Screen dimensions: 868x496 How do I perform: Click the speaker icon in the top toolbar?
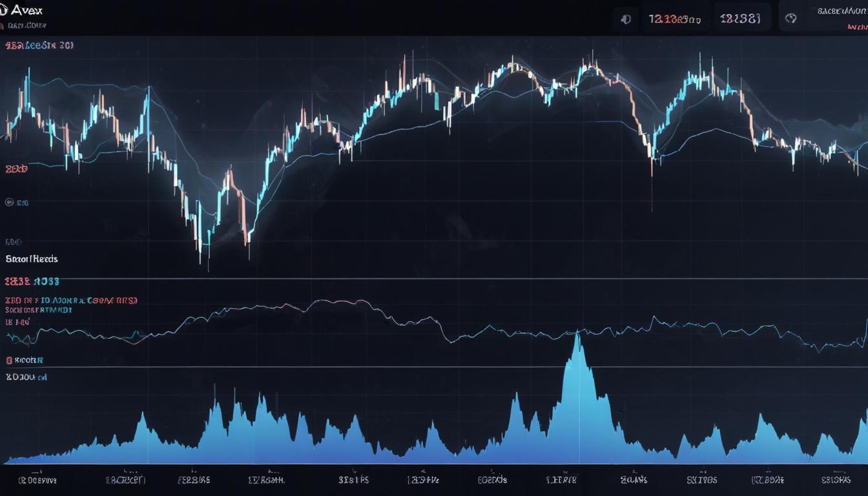click(624, 18)
